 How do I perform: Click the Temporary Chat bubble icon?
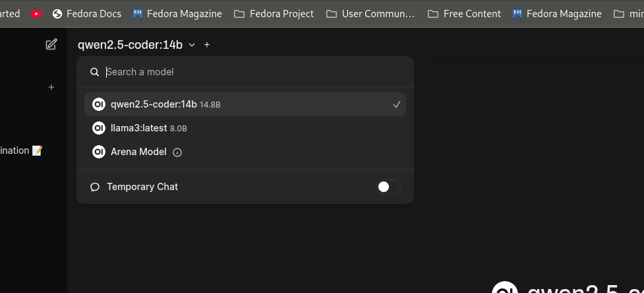click(x=95, y=187)
